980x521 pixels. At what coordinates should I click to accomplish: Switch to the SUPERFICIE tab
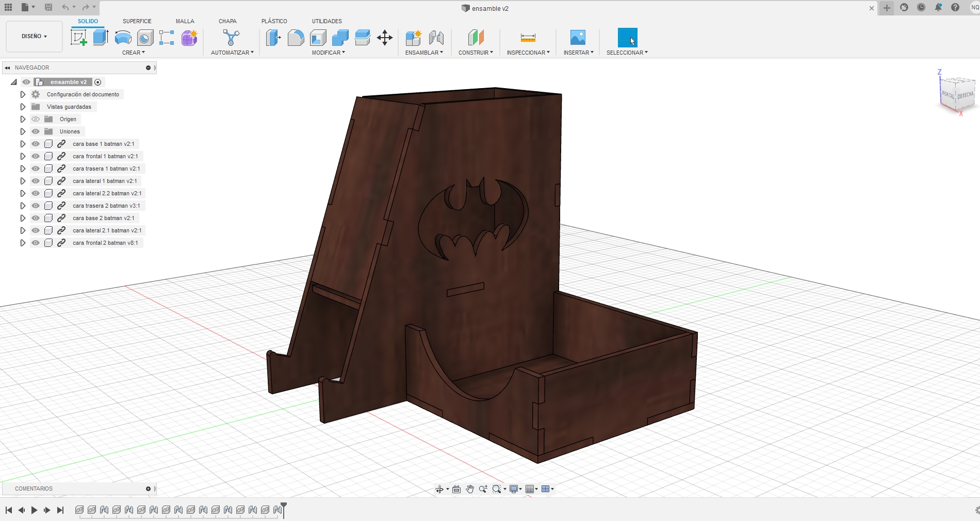137,21
